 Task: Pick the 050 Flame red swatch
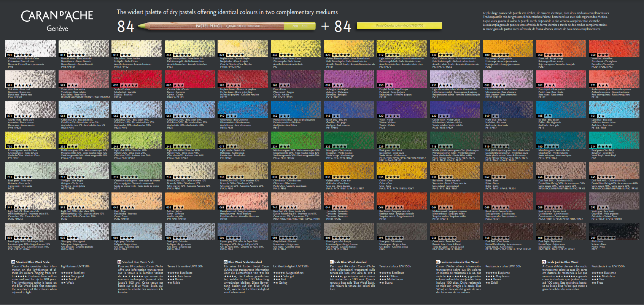(x=561, y=48)
